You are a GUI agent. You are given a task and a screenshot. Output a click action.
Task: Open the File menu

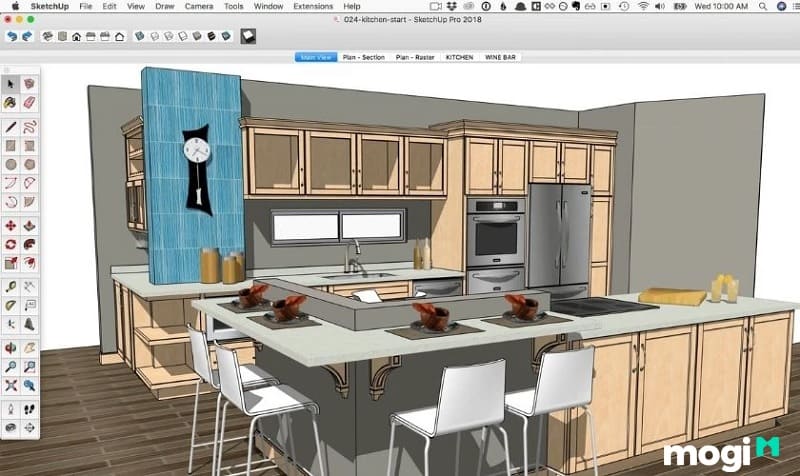click(86, 6)
